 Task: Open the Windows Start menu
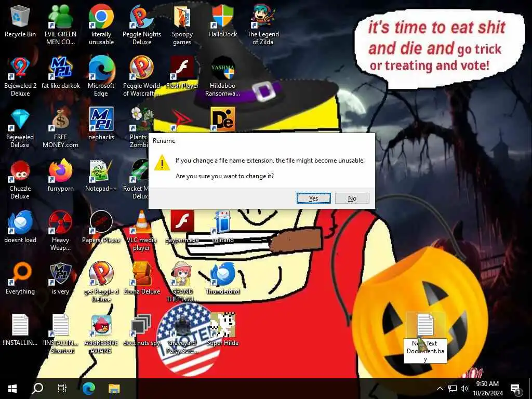[x=12, y=389]
